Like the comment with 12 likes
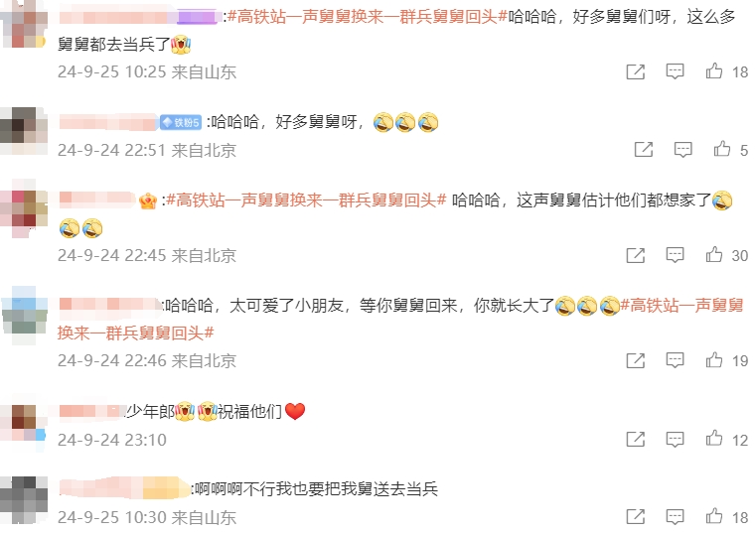This screenshot has width=756, height=534. (714, 439)
